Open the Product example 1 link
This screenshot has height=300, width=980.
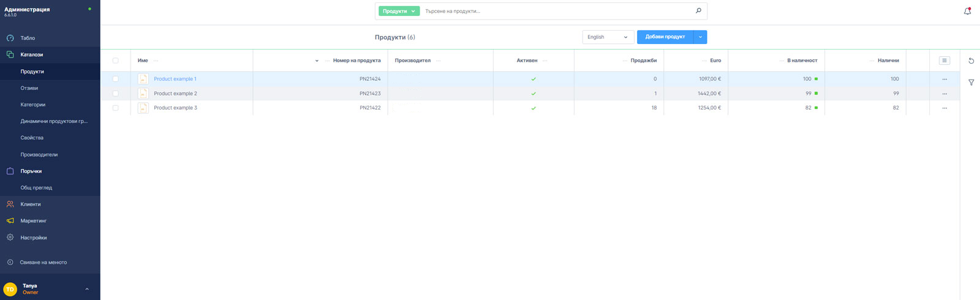coord(175,79)
